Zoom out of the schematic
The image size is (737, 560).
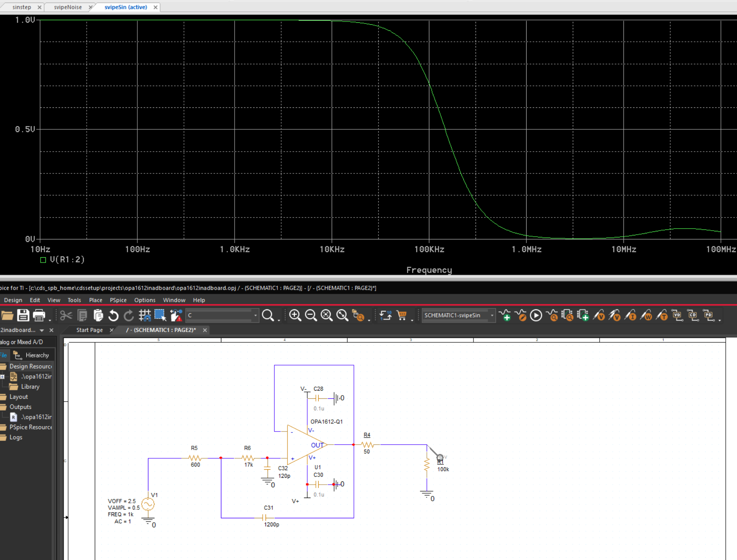(311, 315)
